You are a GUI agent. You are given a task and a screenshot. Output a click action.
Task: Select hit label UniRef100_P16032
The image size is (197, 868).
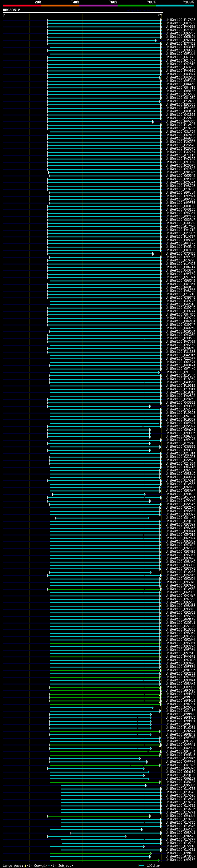point(180,94)
